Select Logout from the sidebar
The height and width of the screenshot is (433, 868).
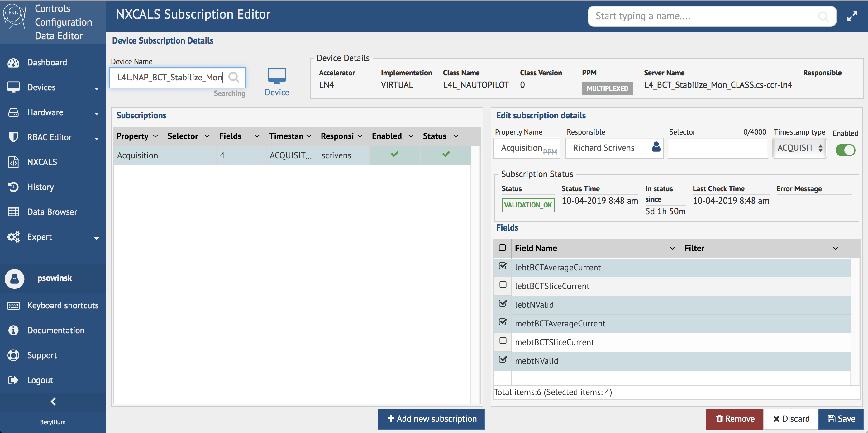pos(13,380)
